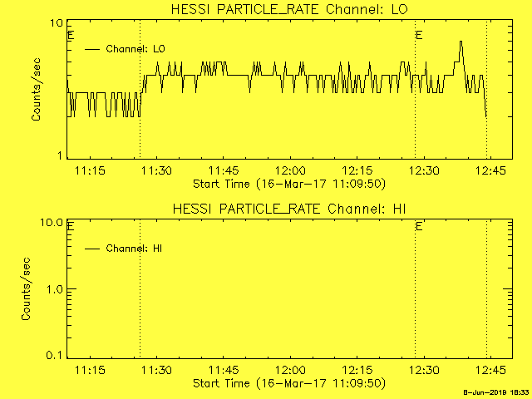Screen dimensions: 532x399
Task: Click the "0.1" y-axis value in HI plot
Action: pyautogui.click(x=55, y=355)
